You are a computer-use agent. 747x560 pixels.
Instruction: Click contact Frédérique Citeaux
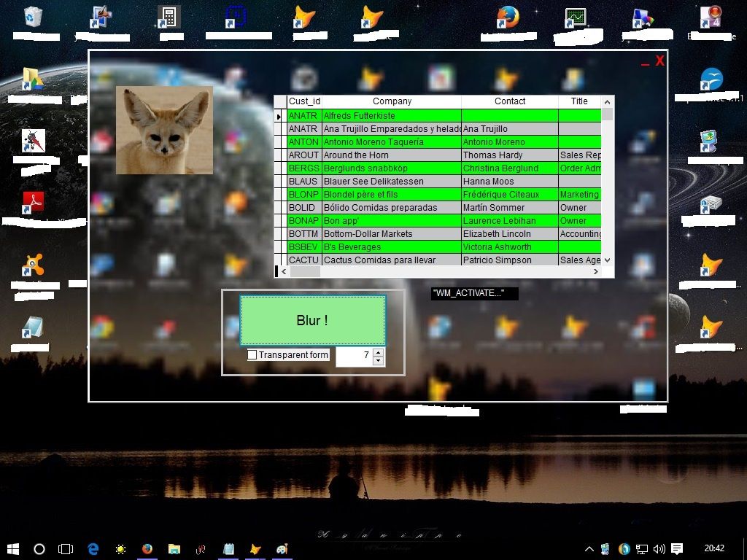click(510, 194)
